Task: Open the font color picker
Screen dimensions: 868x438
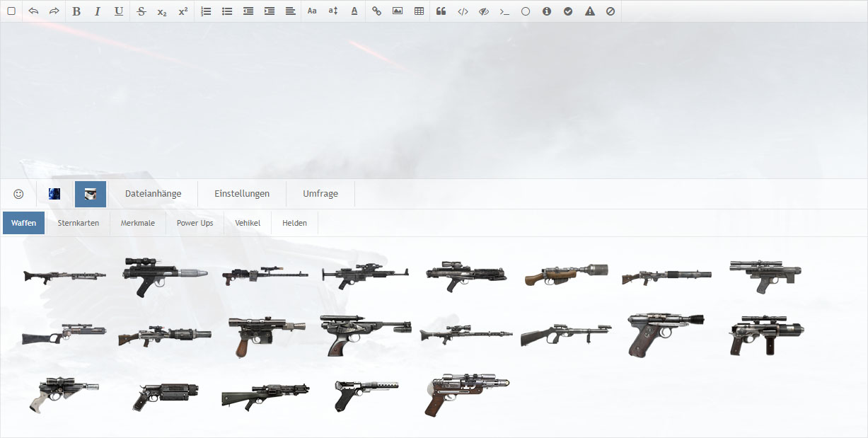Action: (x=354, y=11)
